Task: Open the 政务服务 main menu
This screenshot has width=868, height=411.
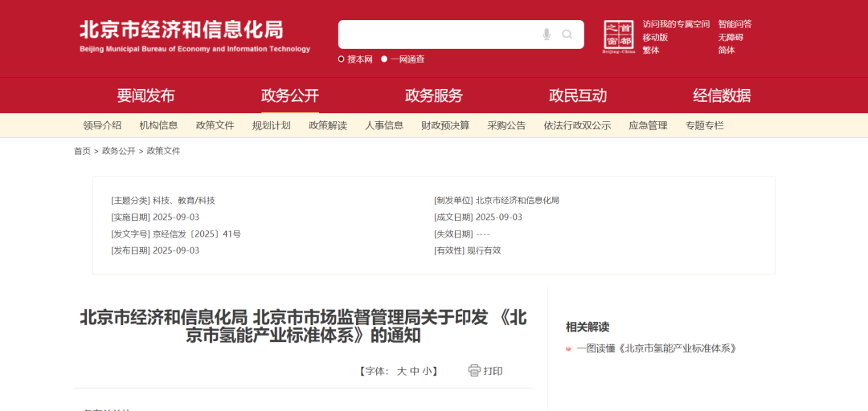Action: click(434, 96)
